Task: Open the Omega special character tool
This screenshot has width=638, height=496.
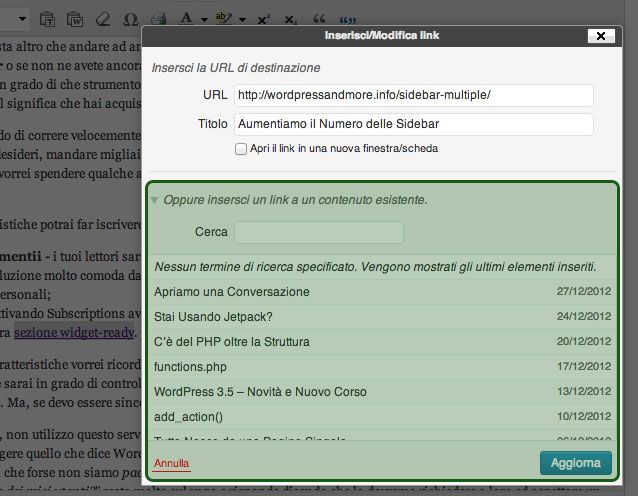Action: point(130,18)
